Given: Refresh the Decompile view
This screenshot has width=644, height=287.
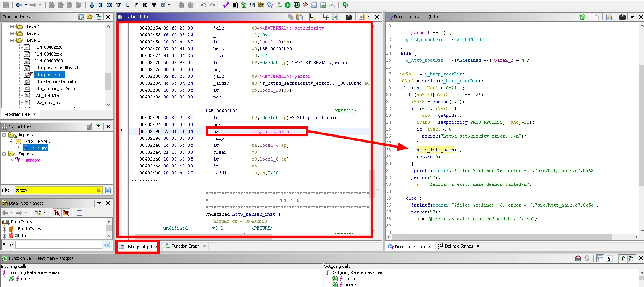Looking at the screenshot, I should coord(582,17).
